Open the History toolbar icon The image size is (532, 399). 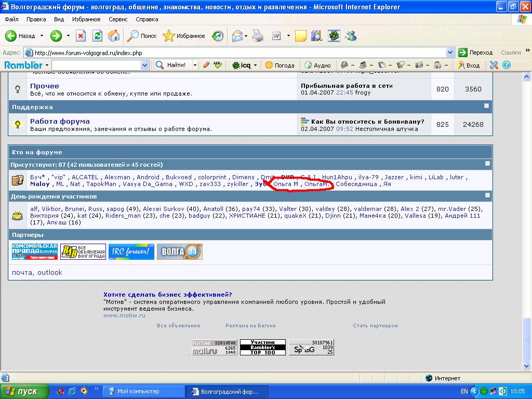218,36
